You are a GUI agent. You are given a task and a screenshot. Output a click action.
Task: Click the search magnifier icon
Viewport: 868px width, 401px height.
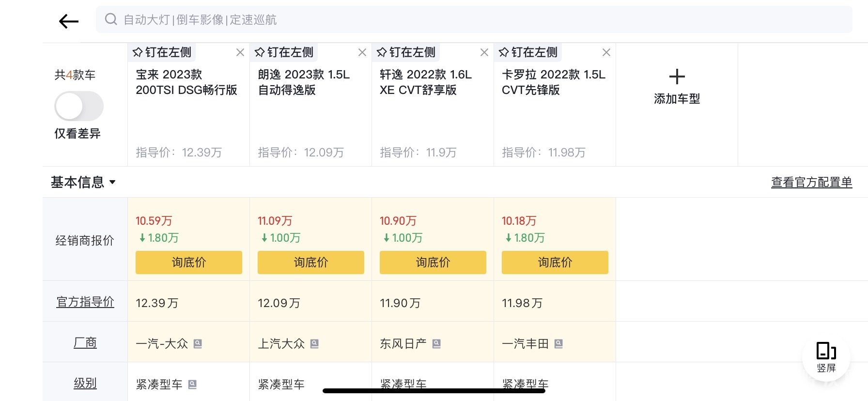(111, 19)
